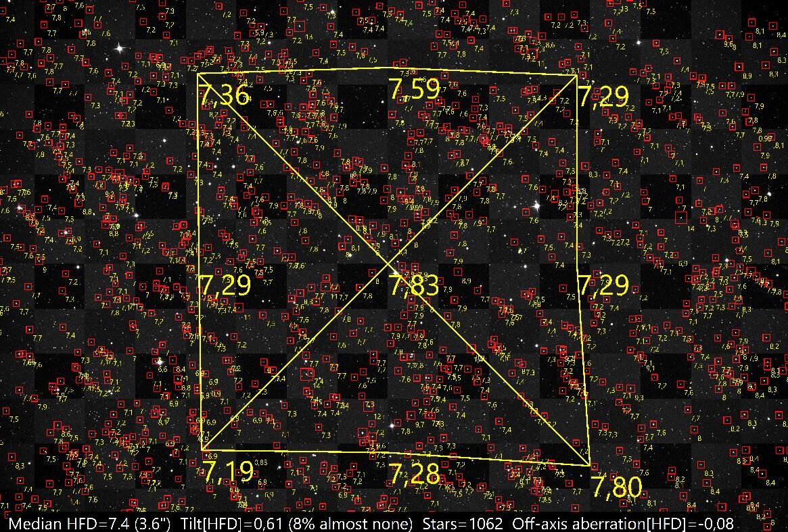This screenshot has width=788, height=532.
Task: Click the bright star above the 7,36 corner
Action: [120, 49]
